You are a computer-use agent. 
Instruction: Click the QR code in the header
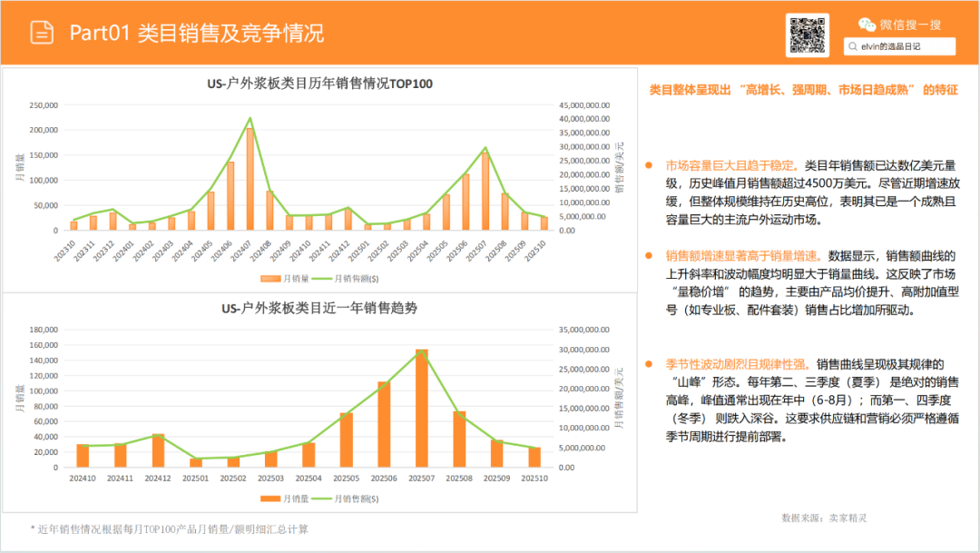[x=808, y=35]
